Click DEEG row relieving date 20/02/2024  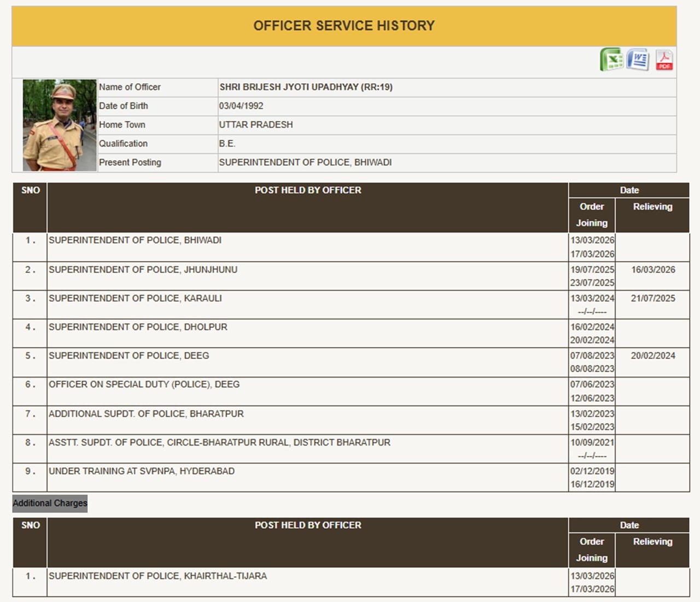[653, 356]
